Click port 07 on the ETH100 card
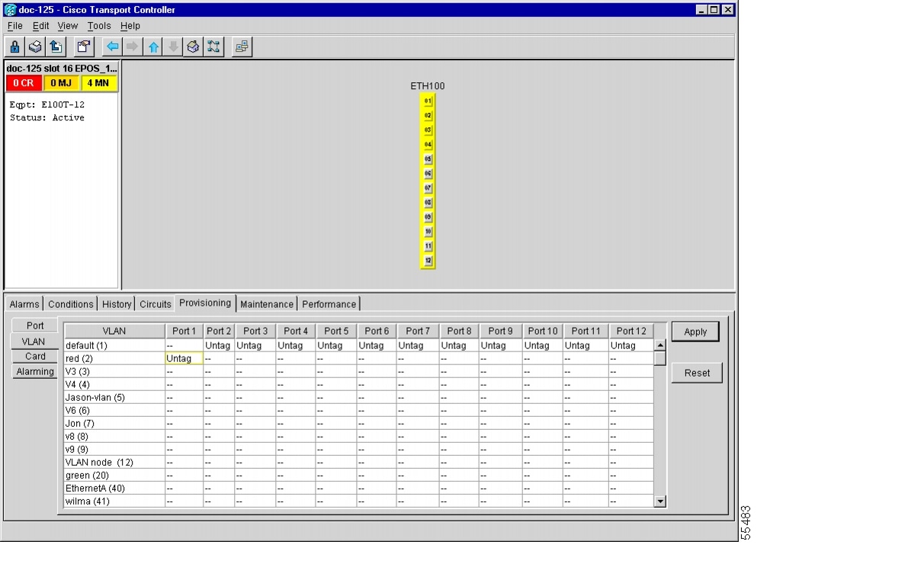This screenshot has height=580, width=924. click(x=428, y=187)
